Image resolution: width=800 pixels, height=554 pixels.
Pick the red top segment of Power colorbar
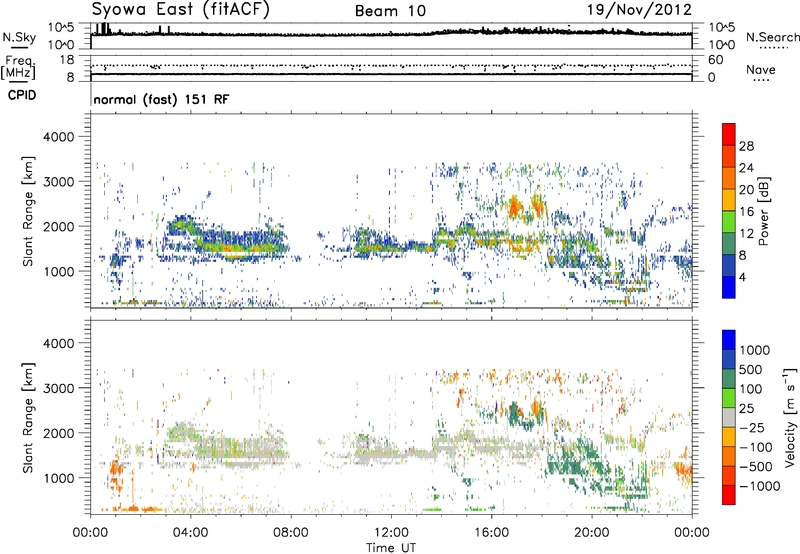point(729,135)
